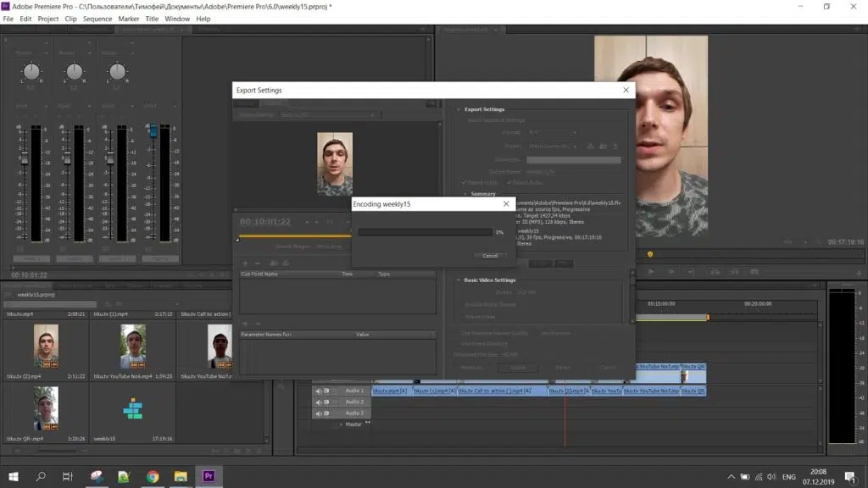The image size is (868, 488).
Task: Open Task View on taskbar
Action: 68,476
